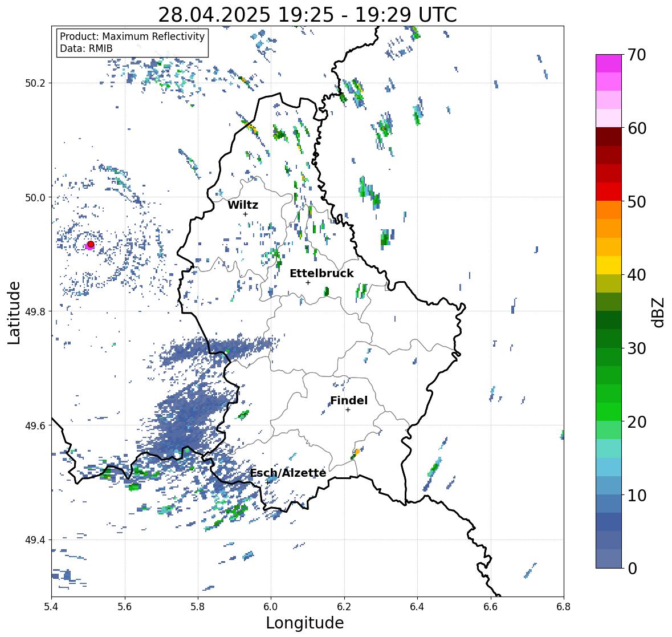Click the Longitude axis label

pos(305,623)
